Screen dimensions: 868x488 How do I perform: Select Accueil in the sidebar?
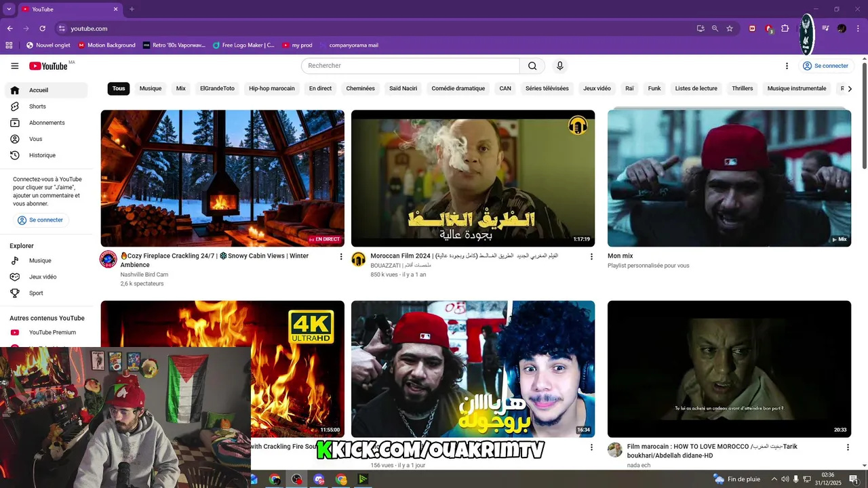(46, 90)
